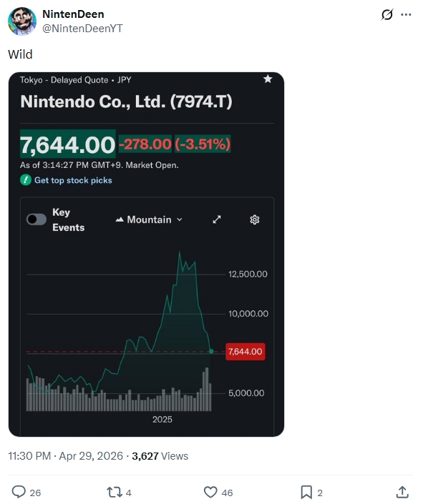Open NintenDeen's profile avatar
423x504 pixels.
coord(22,21)
